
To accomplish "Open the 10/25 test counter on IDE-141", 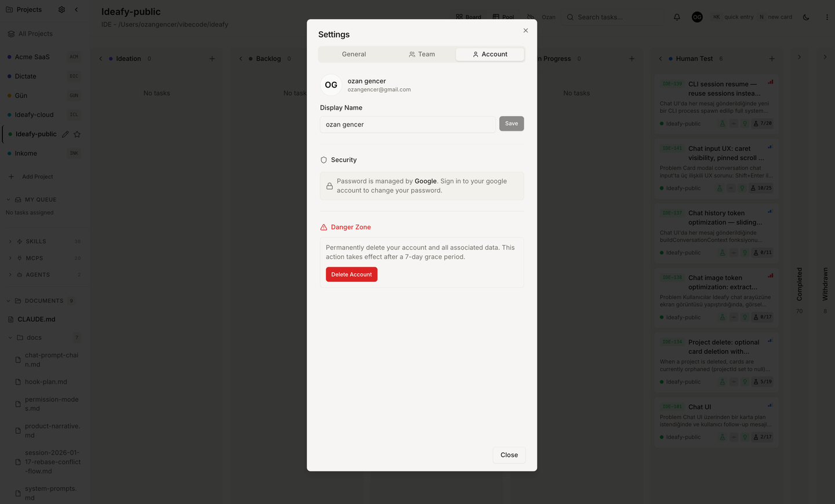I will [x=761, y=188].
